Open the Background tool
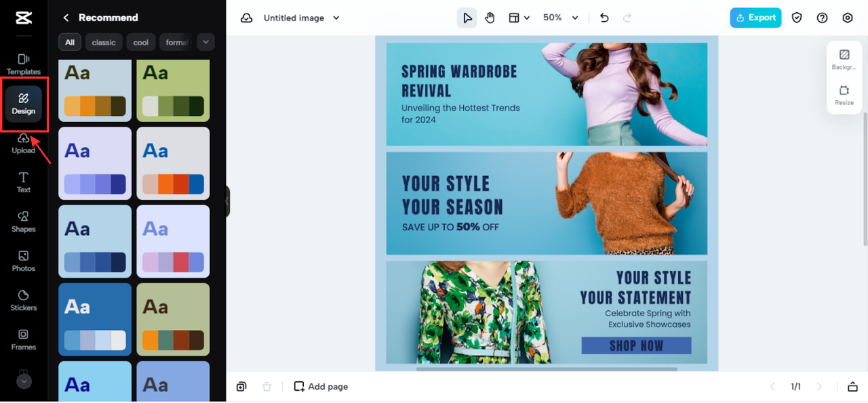 (844, 60)
